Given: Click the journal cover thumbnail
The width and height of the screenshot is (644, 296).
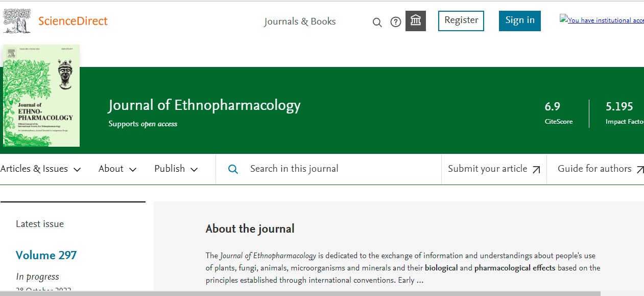Looking at the screenshot, I should coord(41,96).
